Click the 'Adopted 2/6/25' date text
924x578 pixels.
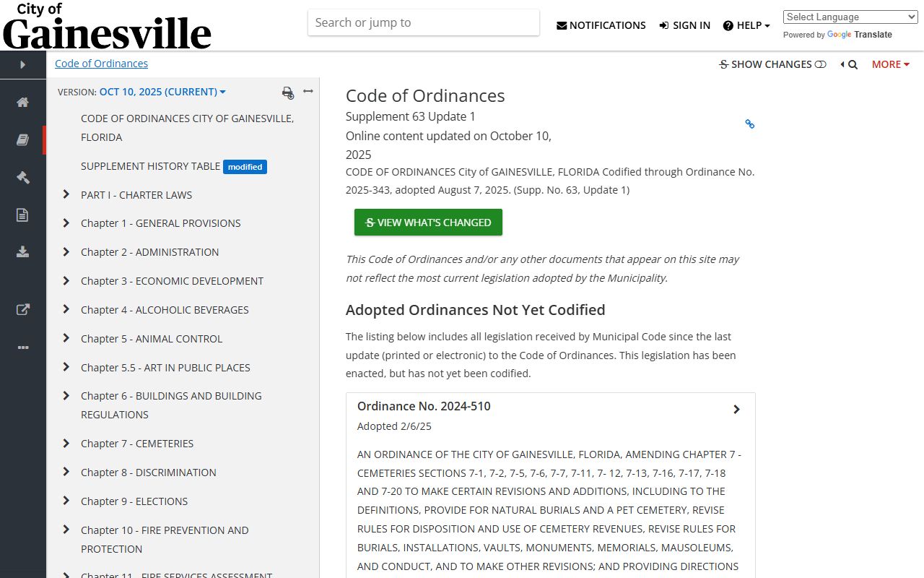[394, 426]
